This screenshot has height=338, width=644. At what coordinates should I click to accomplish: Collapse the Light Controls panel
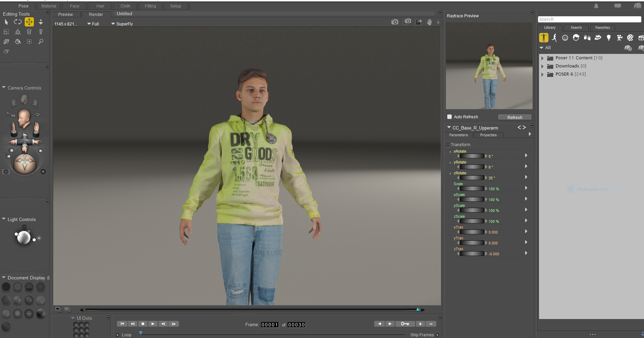pos(4,219)
